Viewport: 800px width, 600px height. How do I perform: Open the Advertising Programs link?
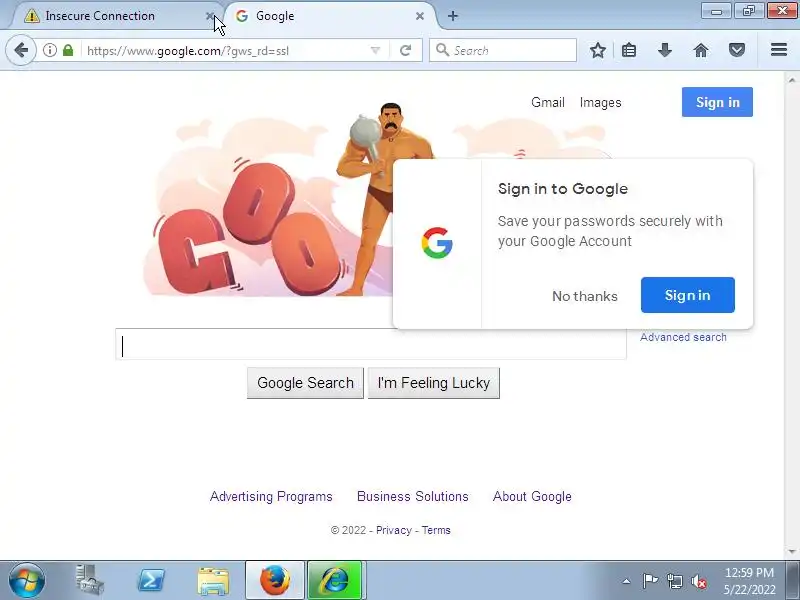click(271, 496)
